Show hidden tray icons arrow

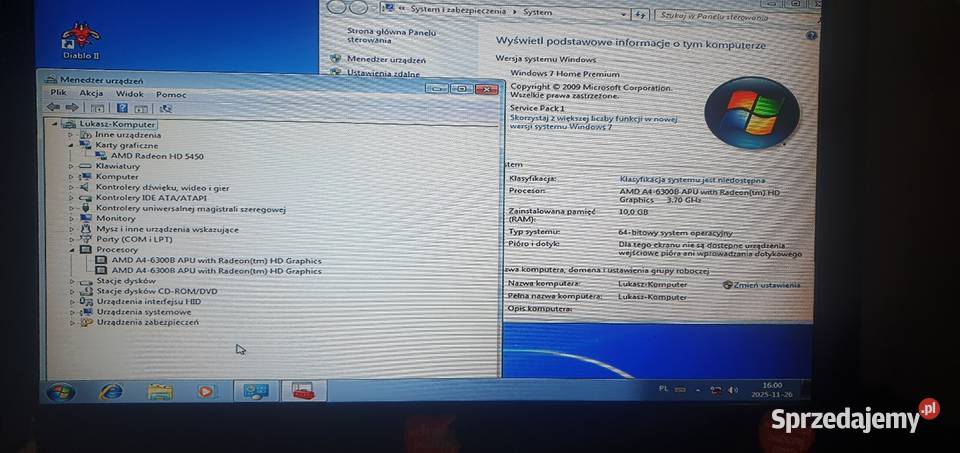(697, 390)
